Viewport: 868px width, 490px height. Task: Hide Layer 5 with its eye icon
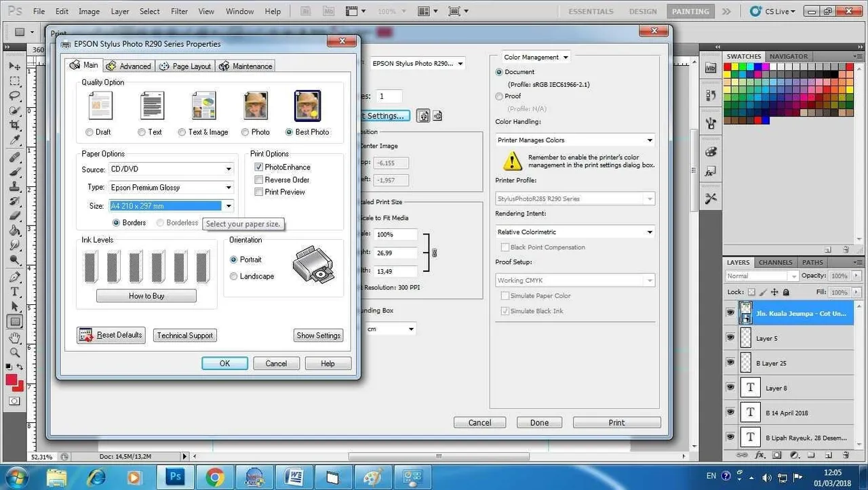pos(730,338)
